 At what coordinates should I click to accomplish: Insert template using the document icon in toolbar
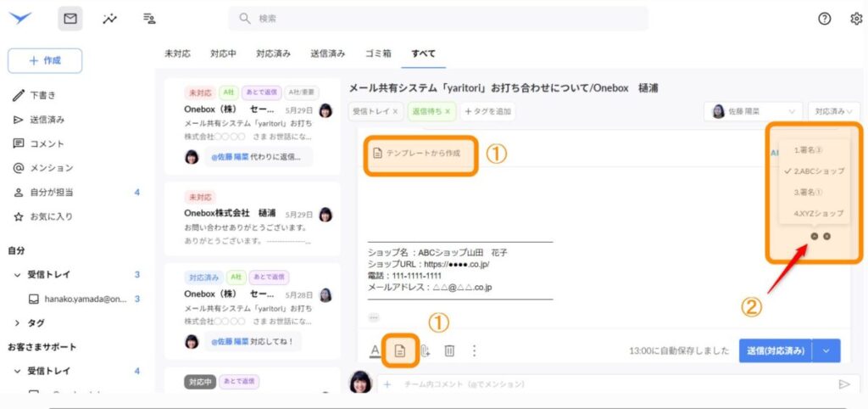[x=400, y=350]
